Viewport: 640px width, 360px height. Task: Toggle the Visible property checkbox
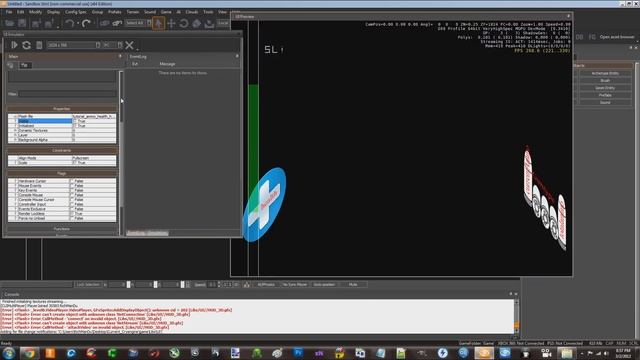tap(74, 121)
